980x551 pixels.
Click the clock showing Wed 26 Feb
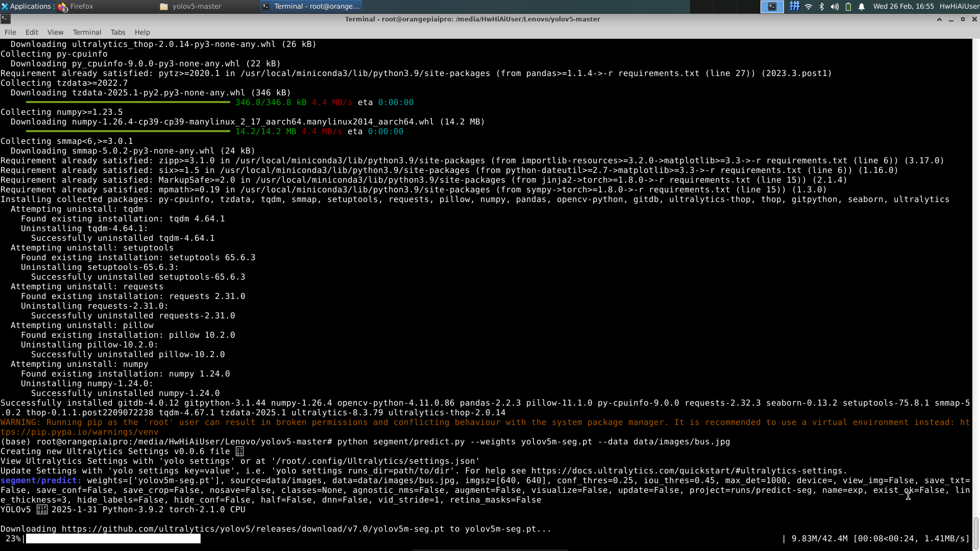(903, 7)
